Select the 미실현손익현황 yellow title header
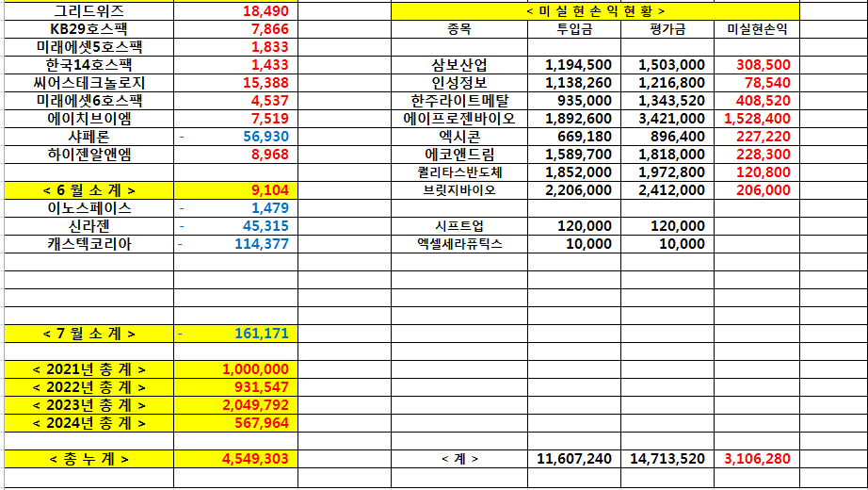Viewport: 868px width, 490px height. point(595,11)
